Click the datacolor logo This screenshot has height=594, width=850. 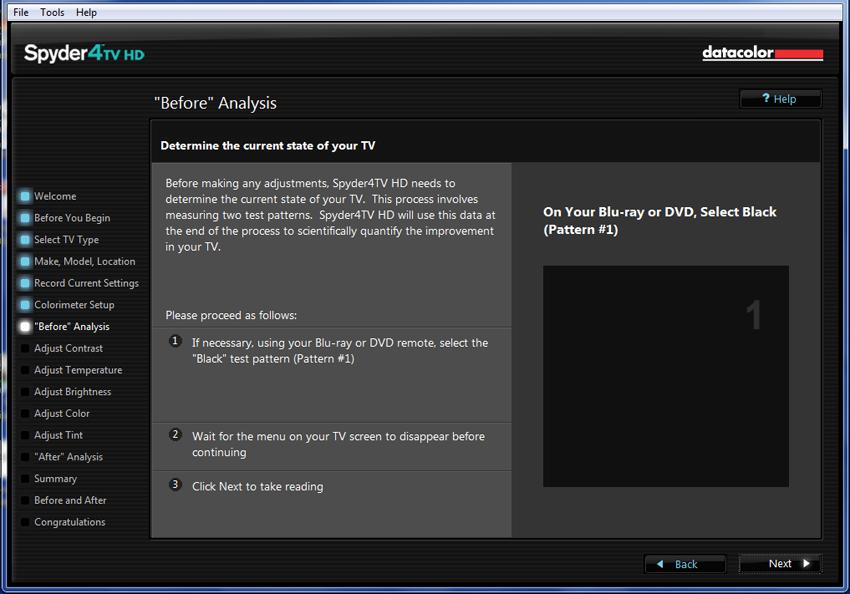pos(762,53)
